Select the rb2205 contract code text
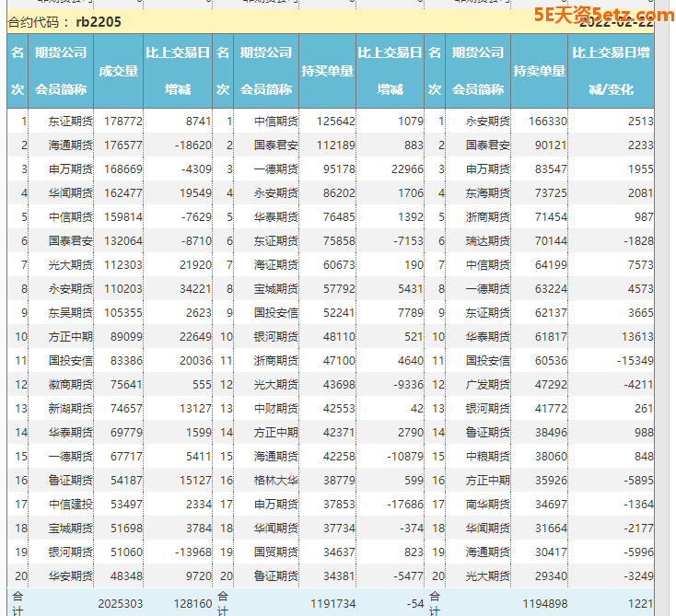 98,22
